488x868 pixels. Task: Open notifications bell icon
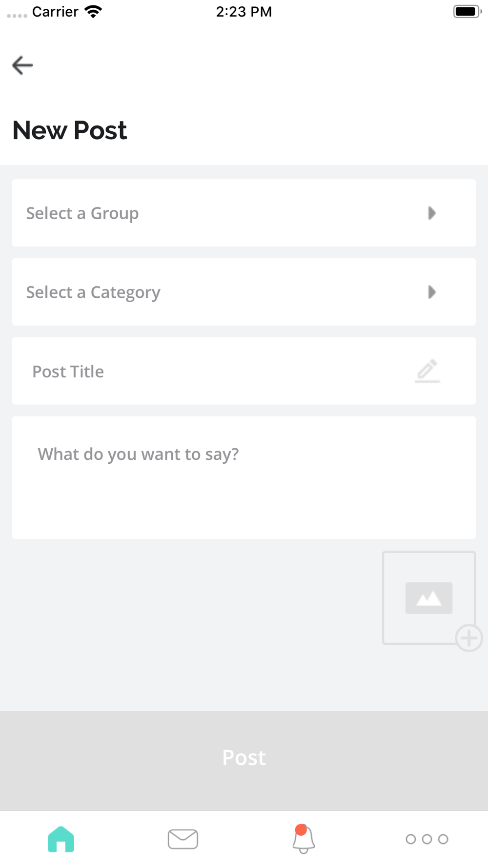pyautogui.click(x=304, y=839)
